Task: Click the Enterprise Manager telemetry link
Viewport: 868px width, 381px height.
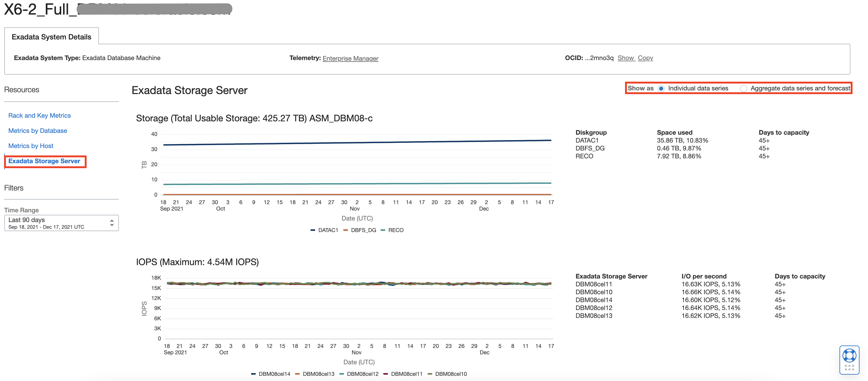Action: 350,58
